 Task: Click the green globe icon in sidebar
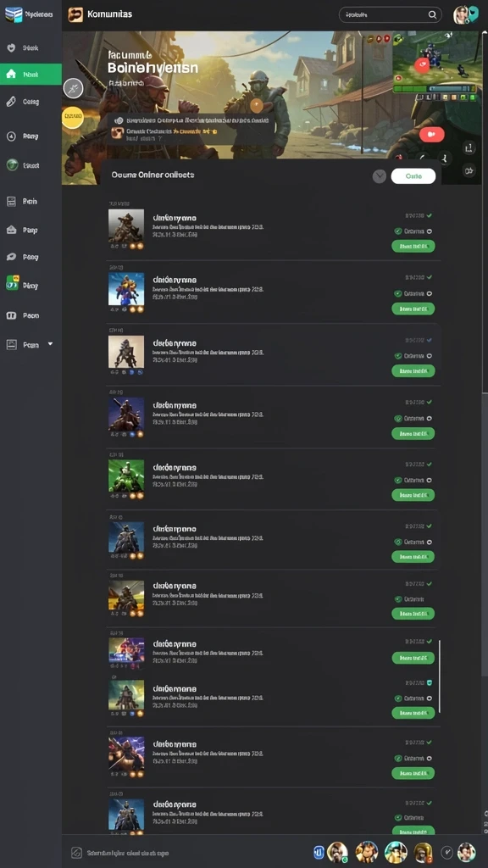tap(12, 165)
